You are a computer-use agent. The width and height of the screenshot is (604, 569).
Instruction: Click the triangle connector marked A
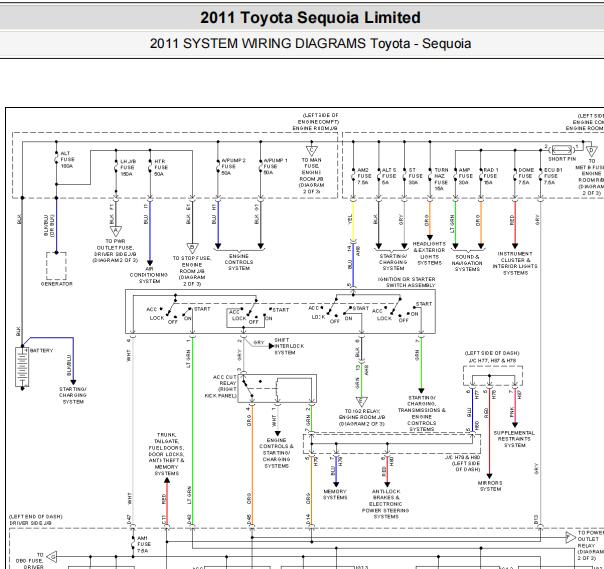coord(116,231)
